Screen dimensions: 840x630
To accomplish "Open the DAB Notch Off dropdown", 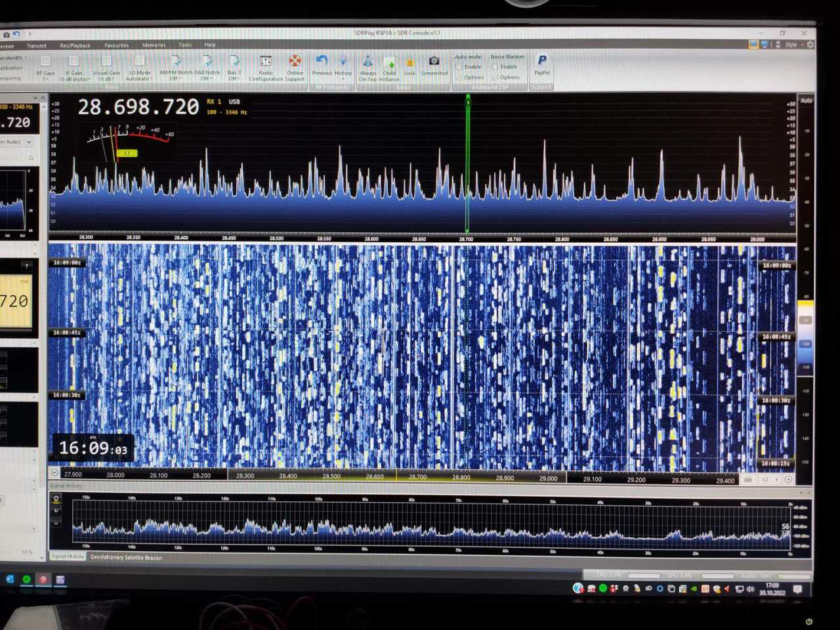I will click(x=207, y=68).
